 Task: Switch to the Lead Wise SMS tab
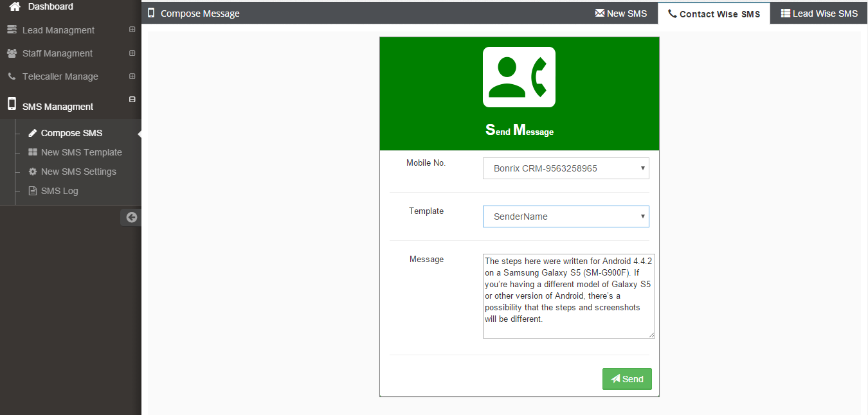click(819, 13)
